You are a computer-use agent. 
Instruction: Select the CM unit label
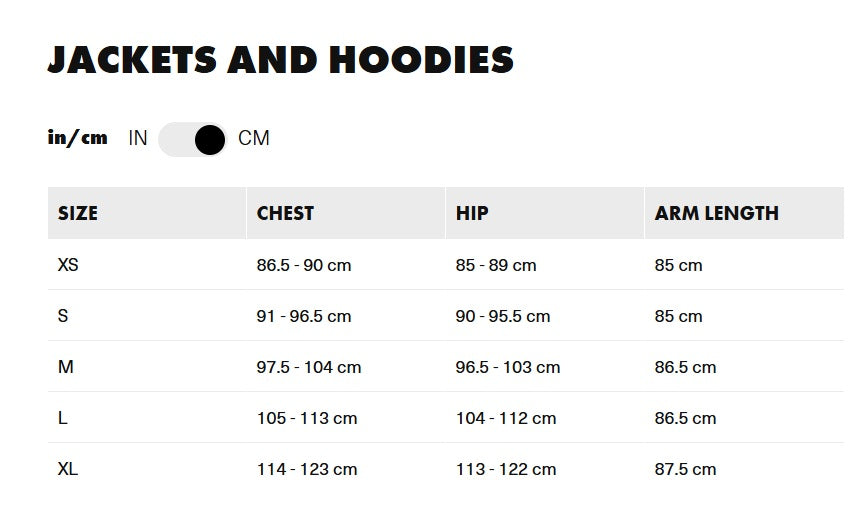pos(254,139)
